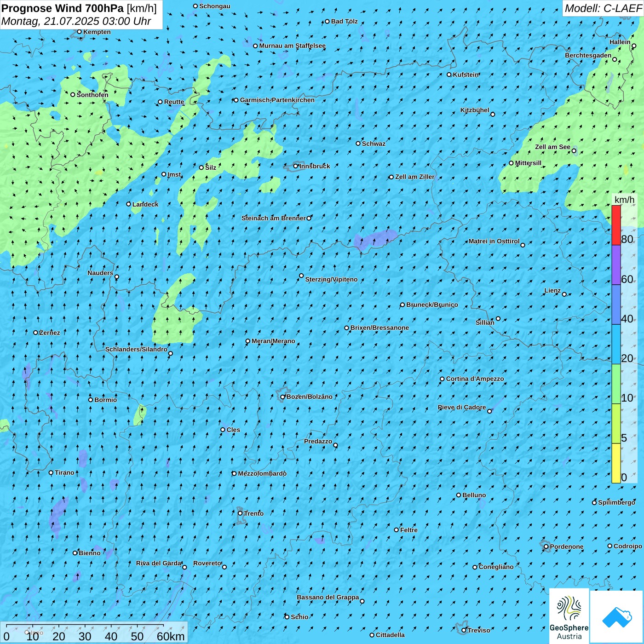
Task: Click the 'Steinach am Brenner' label
Action: (274, 218)
